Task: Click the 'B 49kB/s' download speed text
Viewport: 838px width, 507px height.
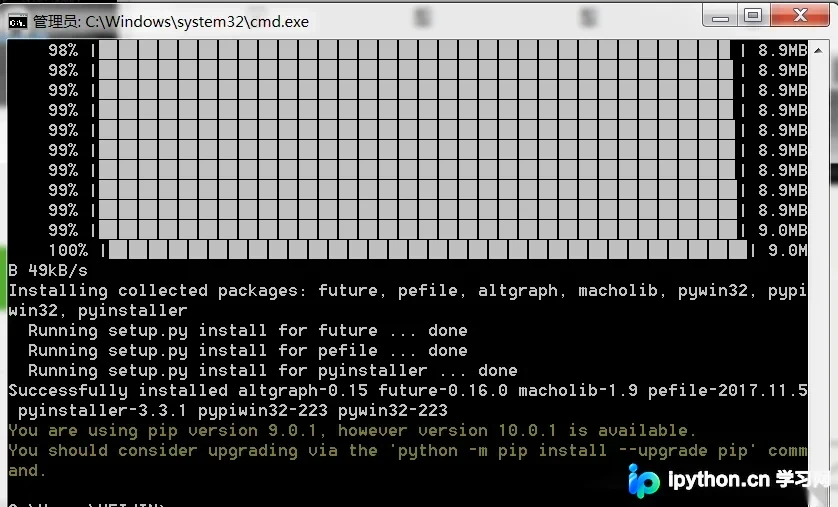Action: 48,270
